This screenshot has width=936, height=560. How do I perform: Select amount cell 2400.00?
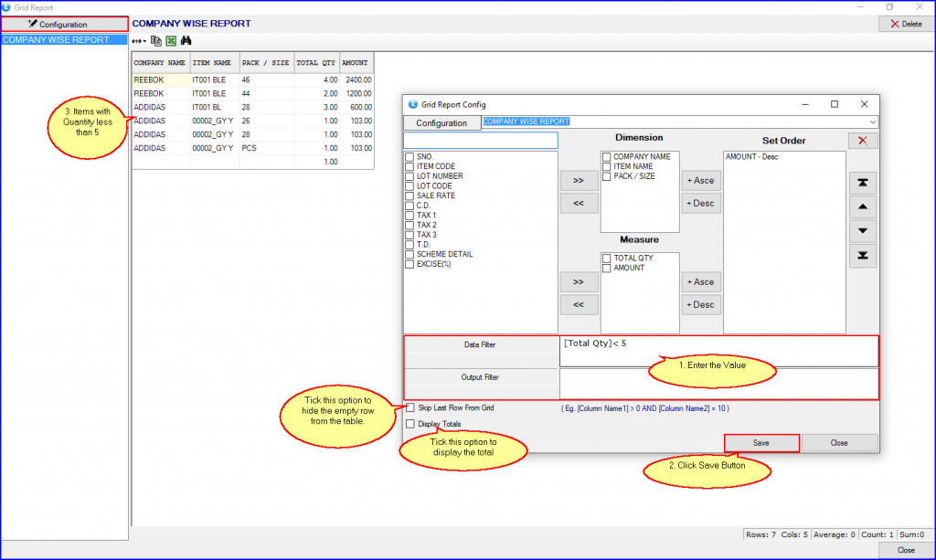coord(357,79)
